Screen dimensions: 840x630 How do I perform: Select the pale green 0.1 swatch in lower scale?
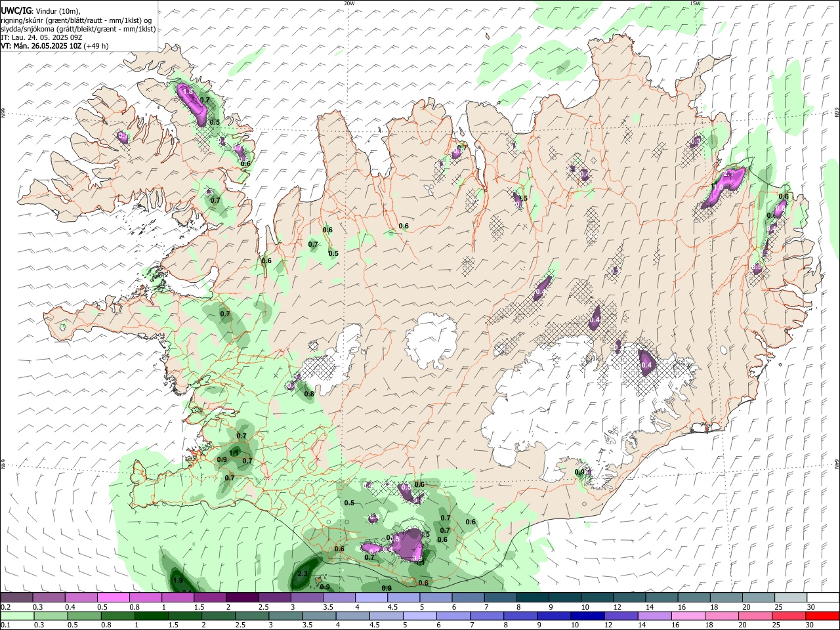tap(17, 616)
